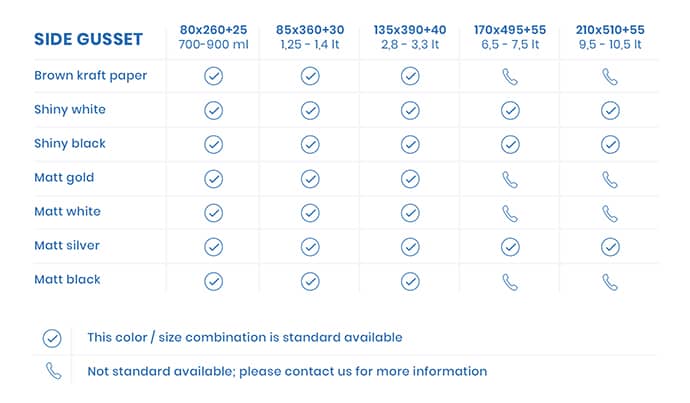690x403 pixels.
Task: Click the legend checkmark icon for standard available
Action: (x=52, y=338)
